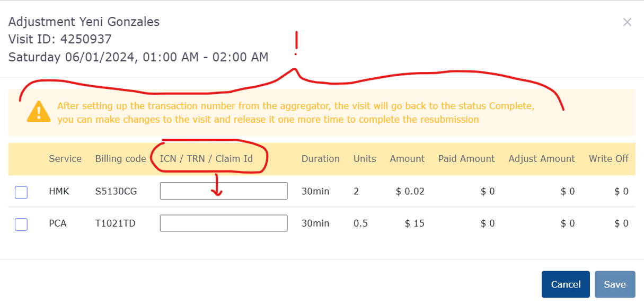Check the HMK service row checkbox
Image resolution: width=644 pixels, height=307 pixels.
[21, 192]
